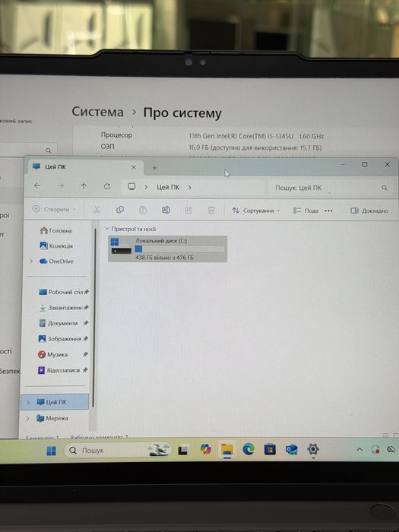Refresh the Цей ПК view
Screen dimensions: 399x532
click(x=107, y=186)
